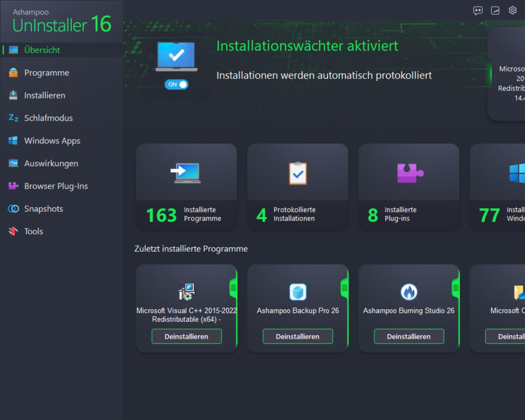Click the Ashampoo Backup Pro 26 icon
The image size is (525, 420).
click(x=298, y=292)
